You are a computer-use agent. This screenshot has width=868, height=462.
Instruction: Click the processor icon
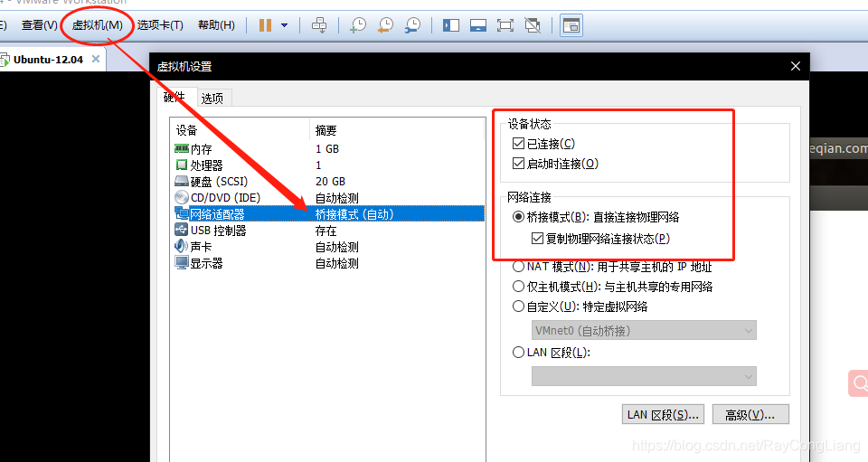tap(182, 165)
